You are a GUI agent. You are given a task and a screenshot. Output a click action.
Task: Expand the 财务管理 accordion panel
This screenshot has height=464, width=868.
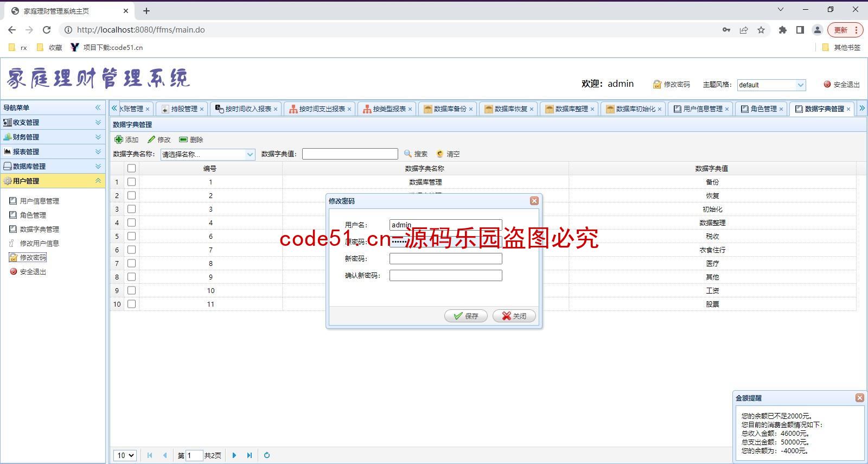pyautogui.click(x=53, y=137)
